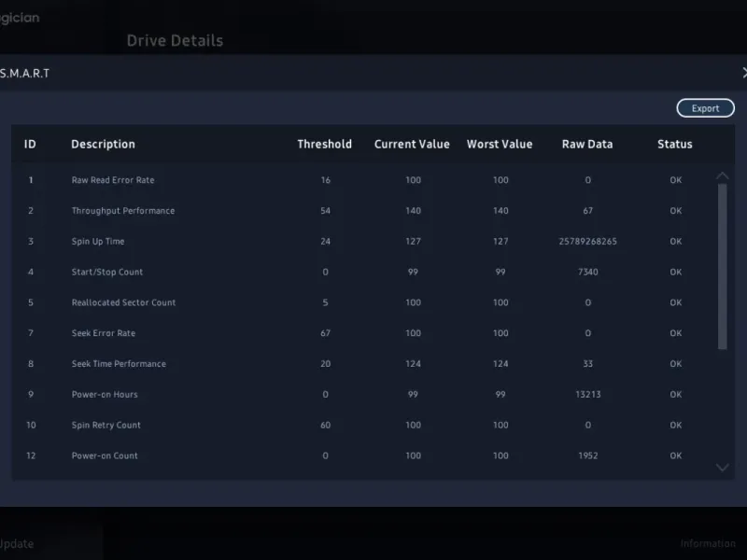Select the Throughput Performance row

pos(364,211)
